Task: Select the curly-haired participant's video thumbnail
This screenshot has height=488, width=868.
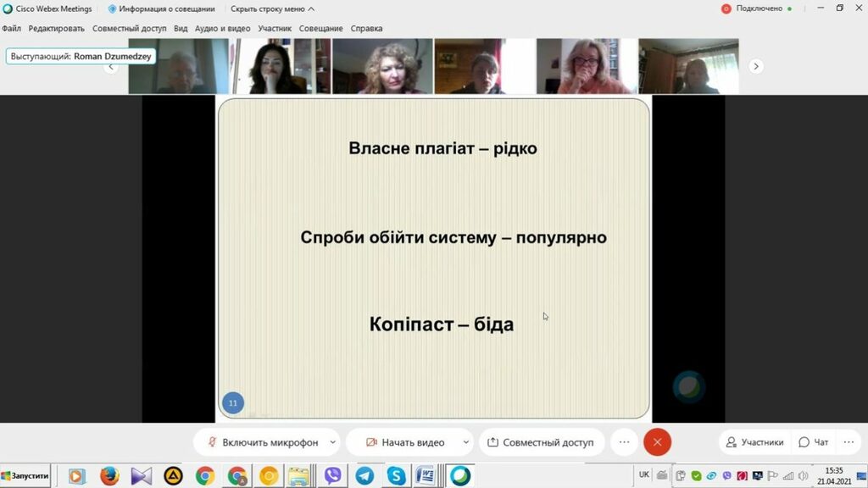Action: pyautogui.click(x=382, y=66)
